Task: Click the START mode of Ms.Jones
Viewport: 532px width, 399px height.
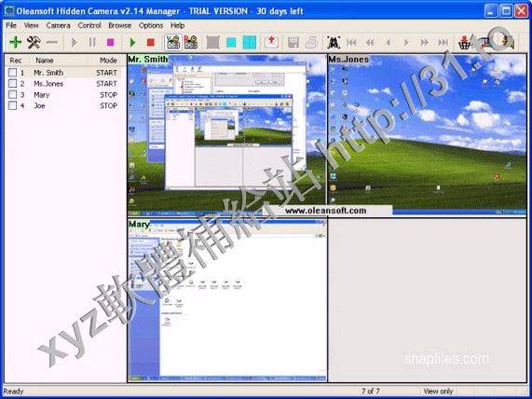Action: click(x=106, y=84)
